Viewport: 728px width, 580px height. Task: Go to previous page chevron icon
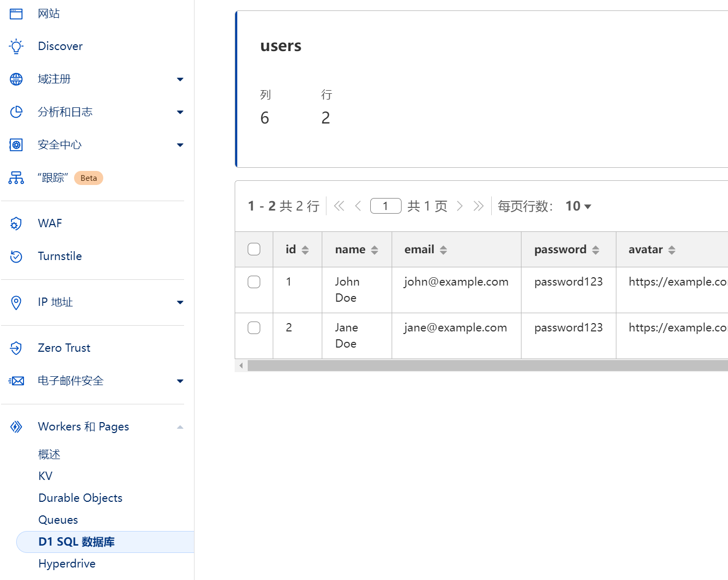358,206
